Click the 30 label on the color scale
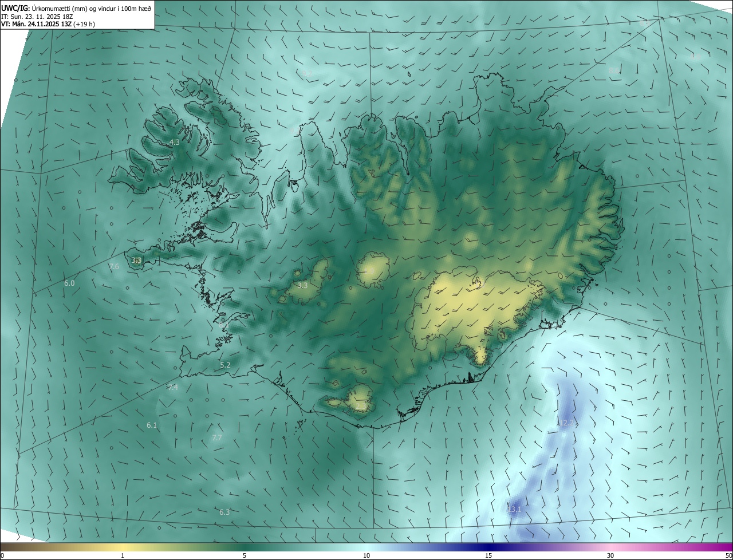Viewport: 733px width, 560px height. point(610,555)
